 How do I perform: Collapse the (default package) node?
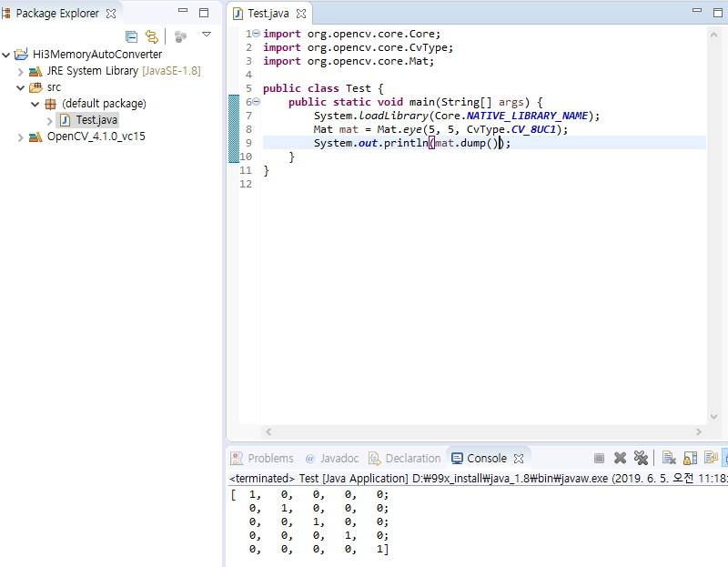[x=35, y=104]
